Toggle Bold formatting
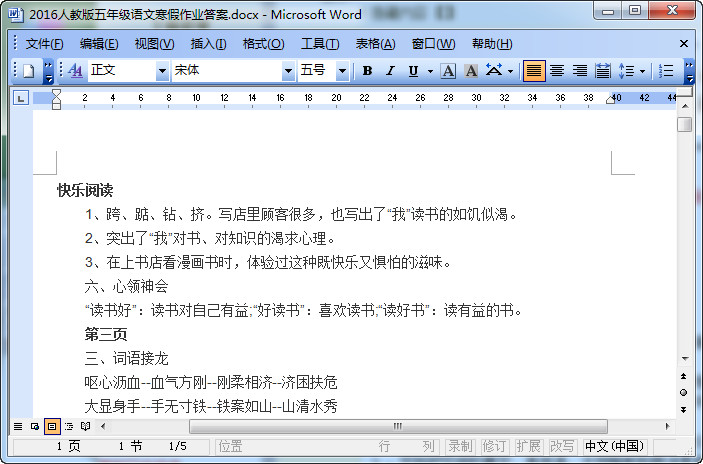Screen dimensions: 703x464 tap(367, 71)
